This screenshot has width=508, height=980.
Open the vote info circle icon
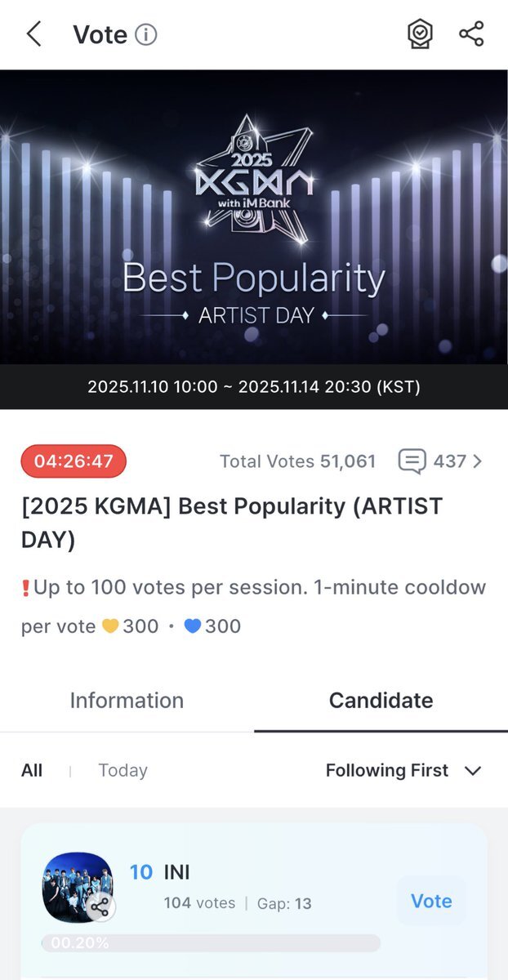click(146, 34)
